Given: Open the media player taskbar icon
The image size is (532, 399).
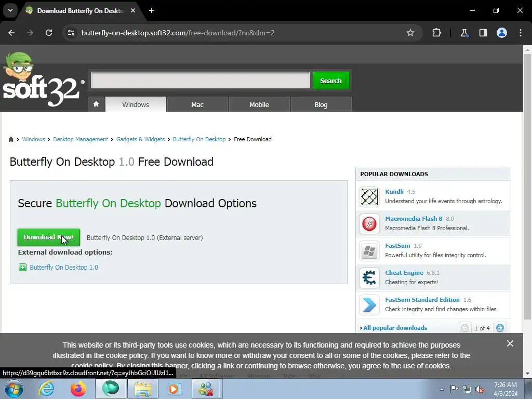Looking at the screenshot, I should tap(175, 389).
